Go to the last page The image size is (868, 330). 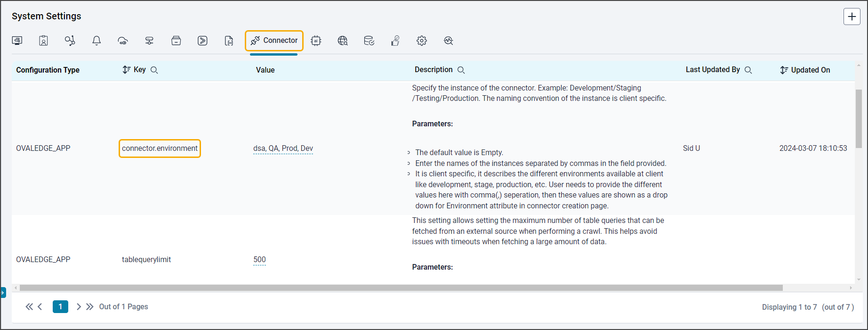pos(89,307)
